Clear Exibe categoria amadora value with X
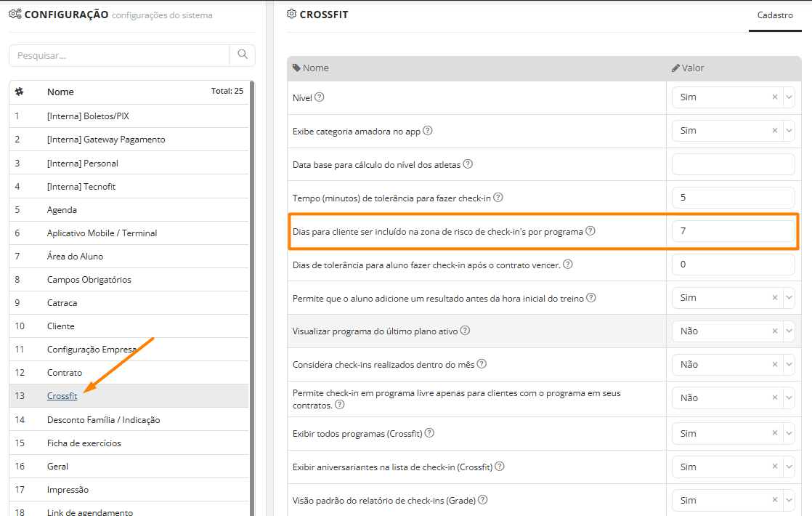 point(775,131)
